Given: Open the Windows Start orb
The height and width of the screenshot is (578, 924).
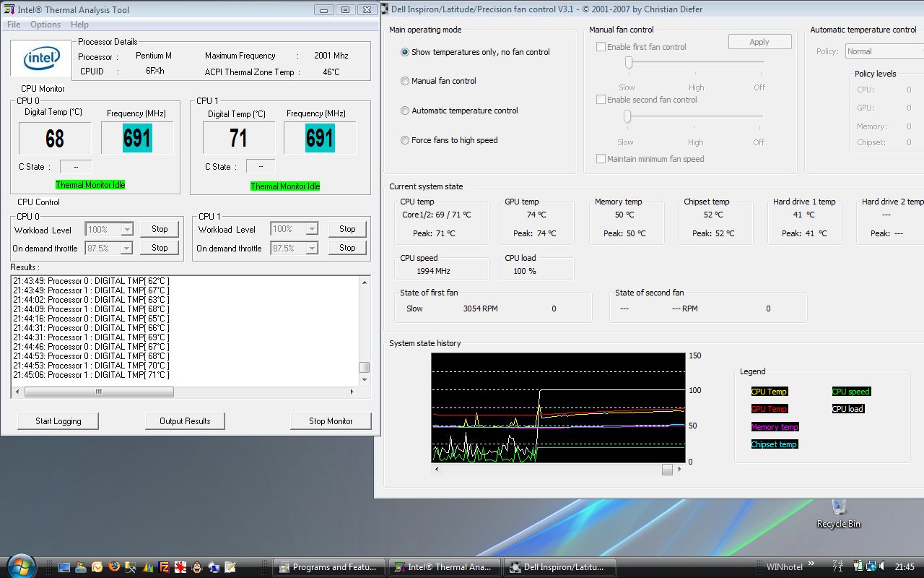Looking at the screenshot, I should 21,566.
